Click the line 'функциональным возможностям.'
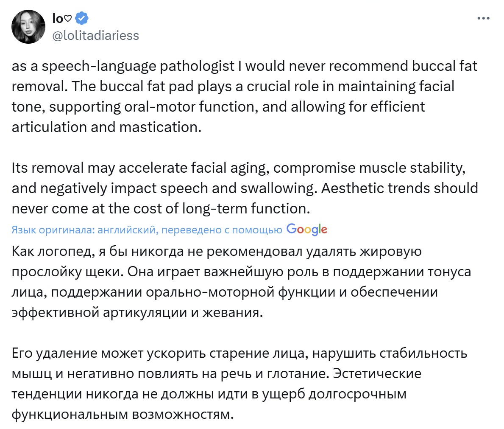 123,414
